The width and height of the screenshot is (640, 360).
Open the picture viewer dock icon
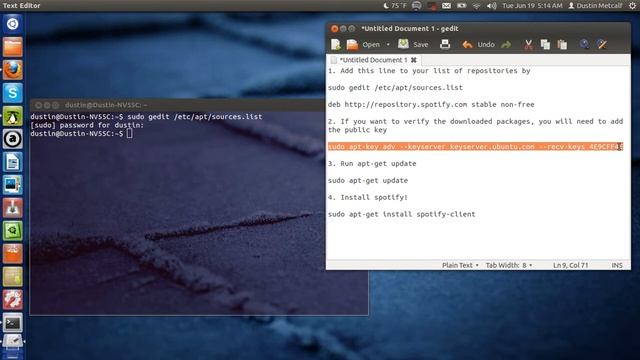pyautogui.click(x=13, y=185)
